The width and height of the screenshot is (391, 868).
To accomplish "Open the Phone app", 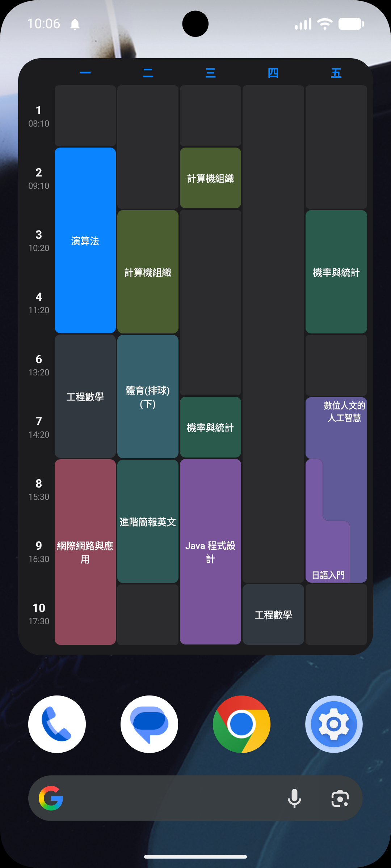I will pyautogui.click(x=57, y=724).
